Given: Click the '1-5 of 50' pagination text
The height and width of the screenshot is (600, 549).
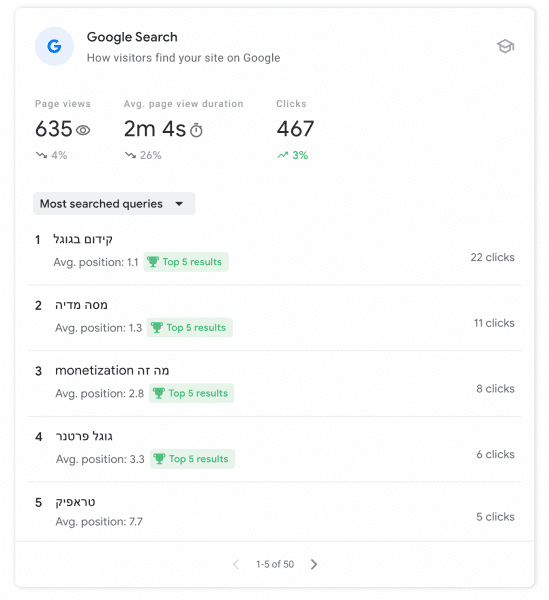Looking at the screenshot, I should [x=275, y=564].
